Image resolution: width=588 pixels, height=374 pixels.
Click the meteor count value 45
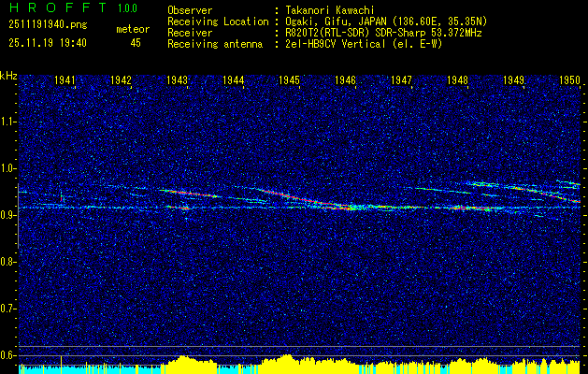[x=136, y=43]
